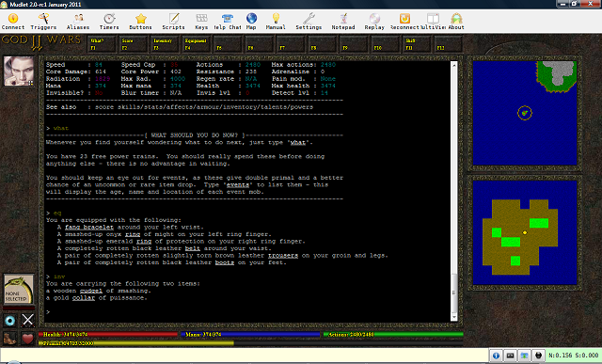
Task: Click the boot icon
Action: (x=10, y=339)
